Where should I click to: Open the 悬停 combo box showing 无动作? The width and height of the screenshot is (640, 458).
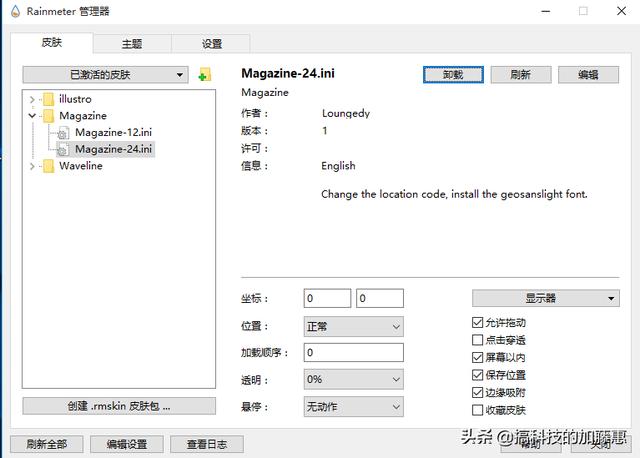(353, 407)
